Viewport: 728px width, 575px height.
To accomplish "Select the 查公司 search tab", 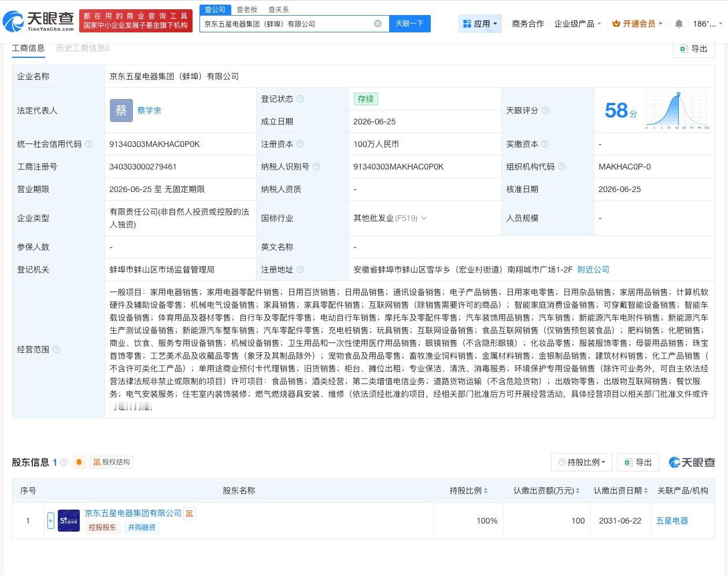I will (x=215, y=10).
